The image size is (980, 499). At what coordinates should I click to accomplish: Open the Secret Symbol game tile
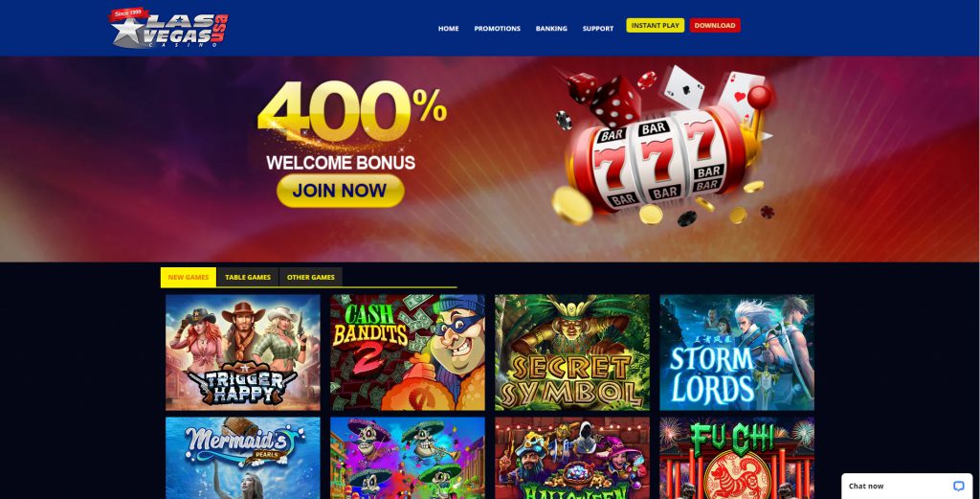point(572,352)
